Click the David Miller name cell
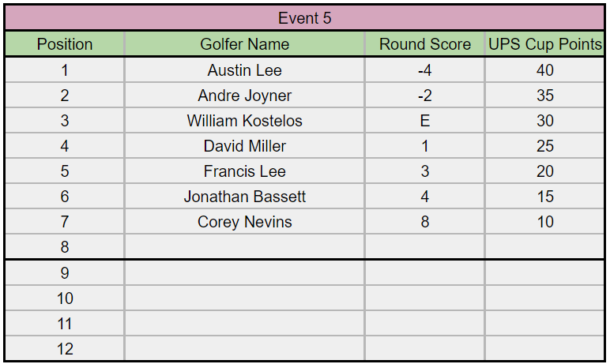 (244, 146)
